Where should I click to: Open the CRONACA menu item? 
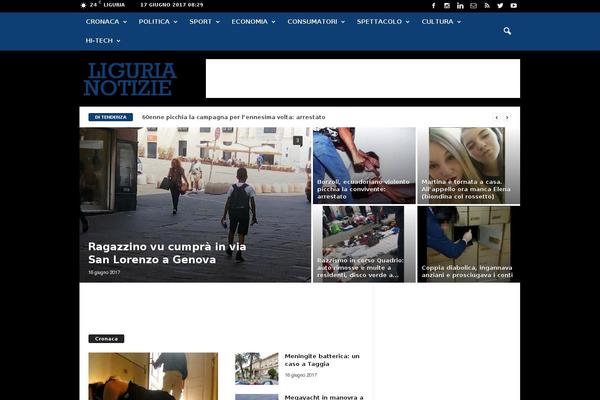coord(103,22)
